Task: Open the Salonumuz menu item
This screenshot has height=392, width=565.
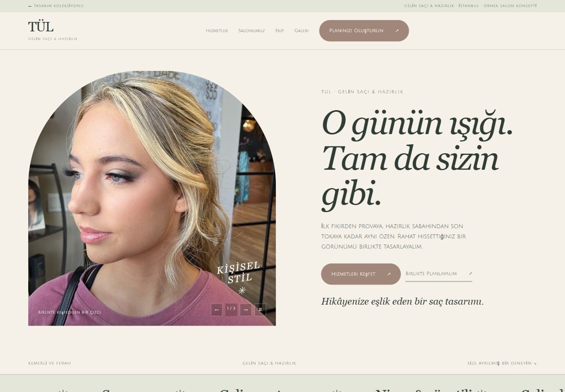Action: [252, 31]
